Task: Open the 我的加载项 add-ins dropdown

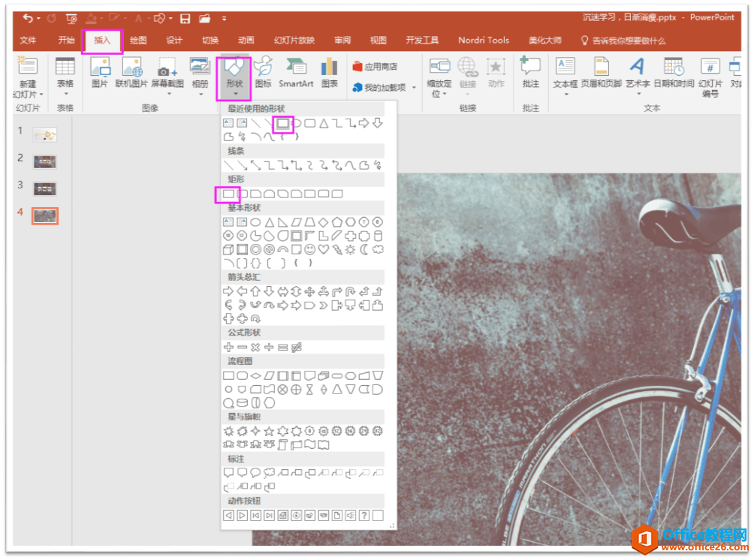Action: coord(385,88)
